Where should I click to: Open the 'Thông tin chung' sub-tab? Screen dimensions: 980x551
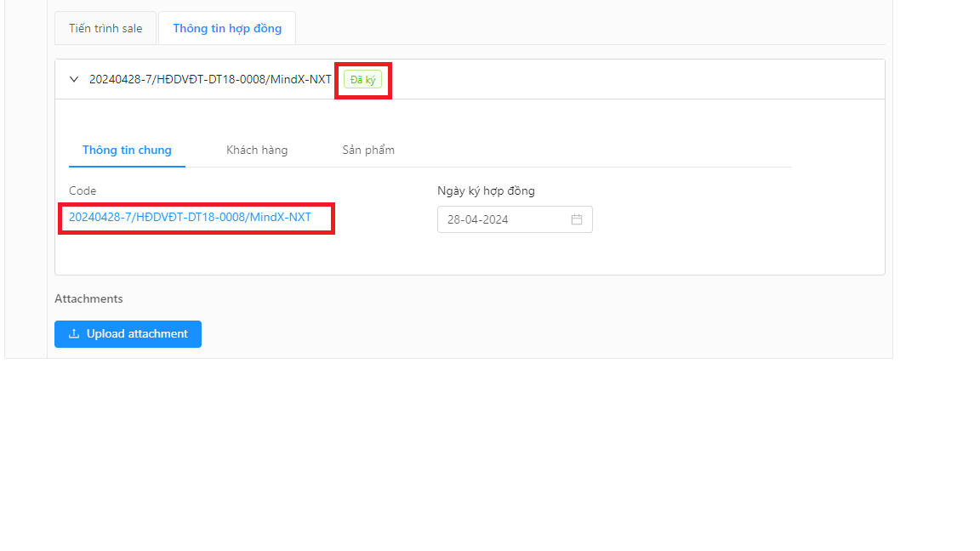[x=127, y=150]
